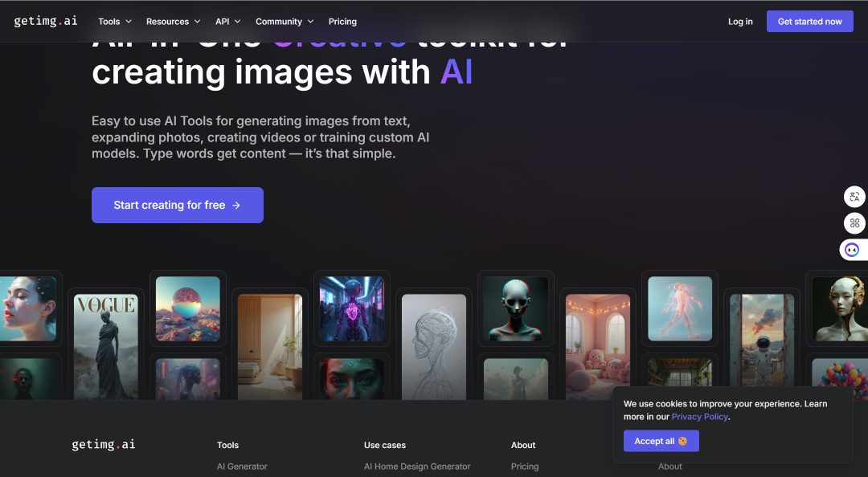The image size is (868, 477).
Task: Click the "Use cases" footer heading
Action: [385, 445]
